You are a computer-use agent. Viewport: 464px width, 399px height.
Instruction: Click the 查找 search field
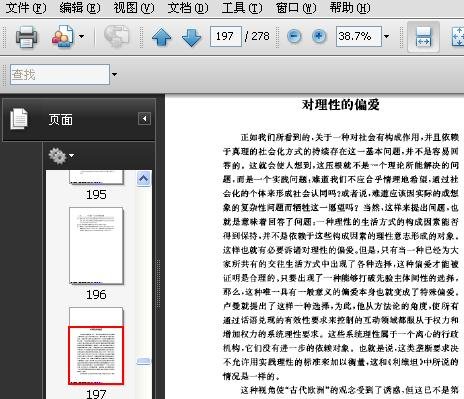(60, 74)
